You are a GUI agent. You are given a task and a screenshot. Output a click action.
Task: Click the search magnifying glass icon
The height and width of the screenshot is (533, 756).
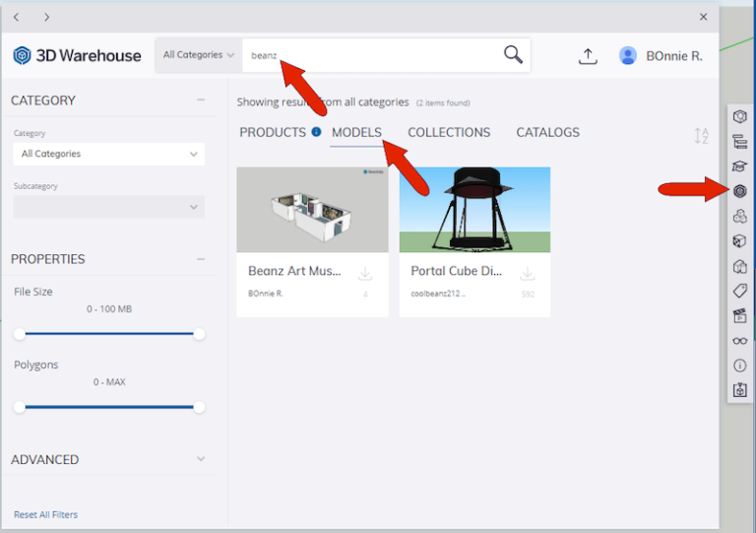click(x=513, y=55)
